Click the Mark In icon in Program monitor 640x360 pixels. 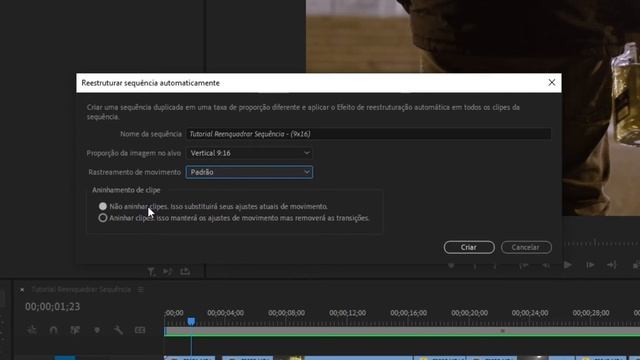click(475, 266)
